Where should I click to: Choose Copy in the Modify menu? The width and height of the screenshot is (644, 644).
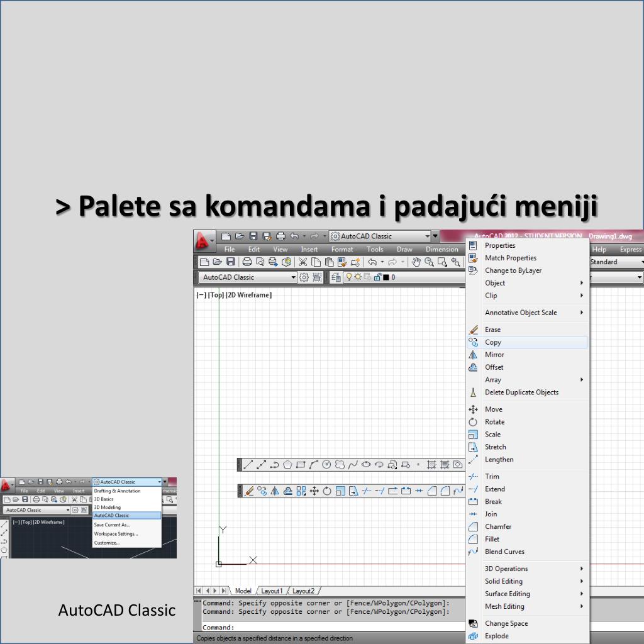pos(528,343)
